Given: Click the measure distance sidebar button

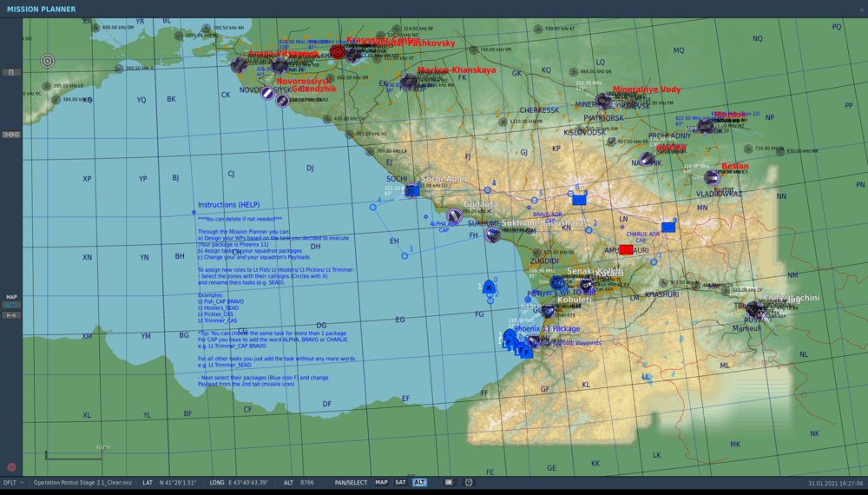Looking at the screenshot, I should [11, 315].
